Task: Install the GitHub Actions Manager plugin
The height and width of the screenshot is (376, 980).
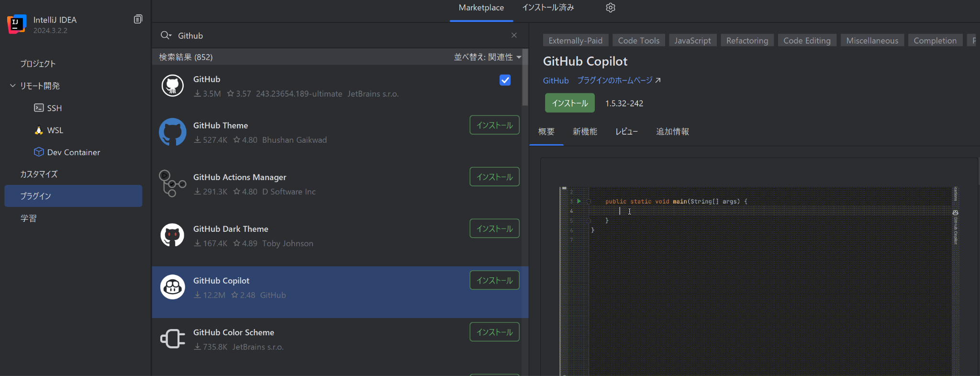Action: (494, 177)
